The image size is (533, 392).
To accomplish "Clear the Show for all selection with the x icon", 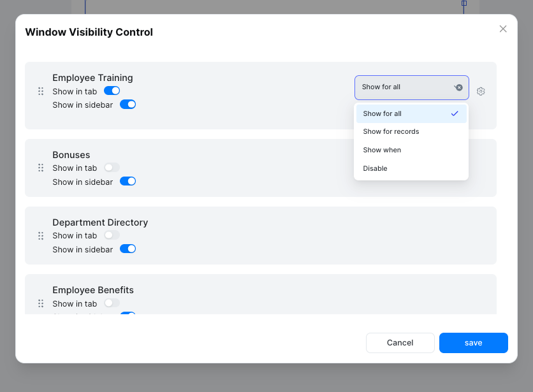I will [x=458, y=87].
